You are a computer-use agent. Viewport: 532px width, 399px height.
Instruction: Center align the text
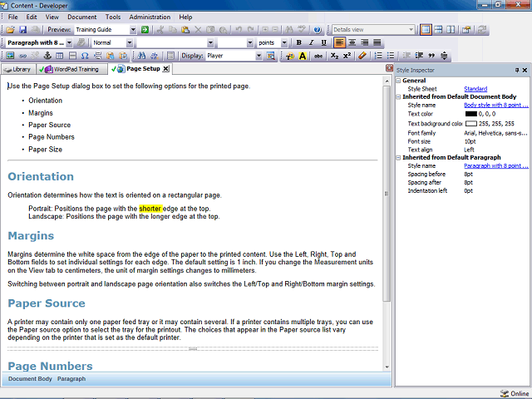point(352,42)
